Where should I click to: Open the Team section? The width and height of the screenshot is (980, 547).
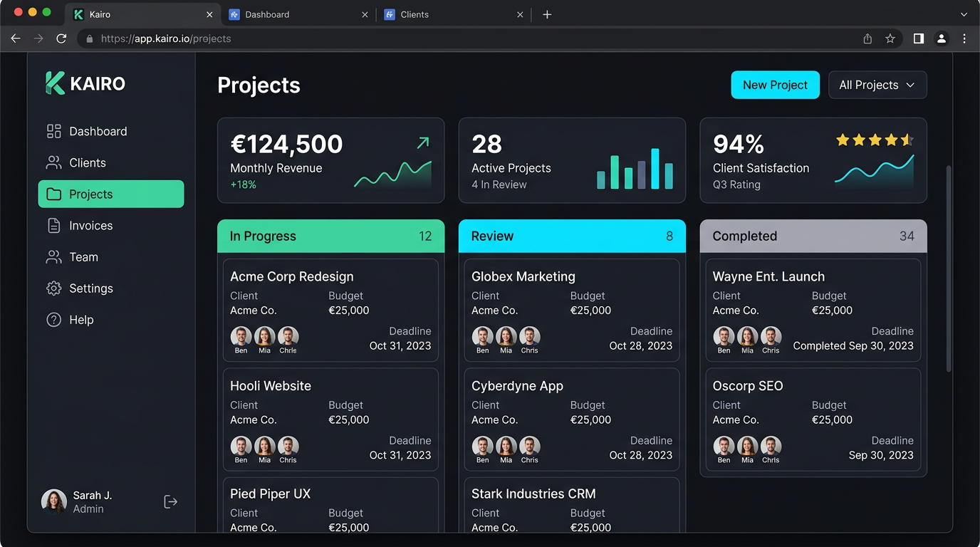coord(83,256)
